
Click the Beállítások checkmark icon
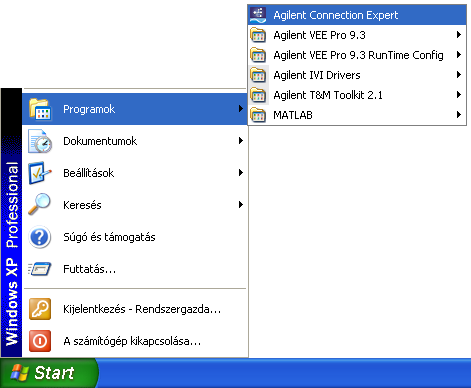40,173
